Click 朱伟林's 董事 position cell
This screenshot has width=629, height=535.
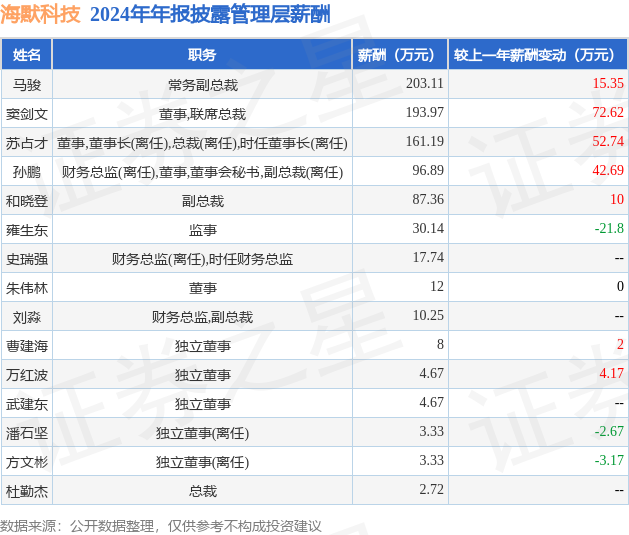tap(203, 288)
